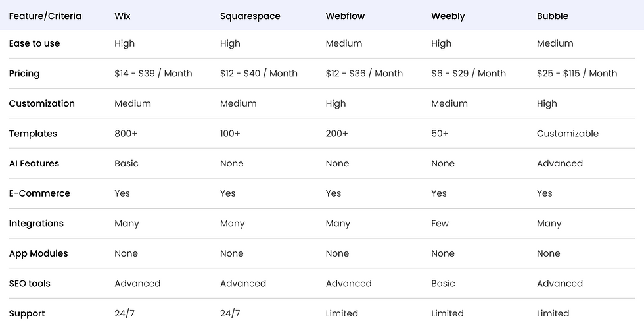
Task: Click Squarespace Medium customization cell
Action: click(238, 103)
